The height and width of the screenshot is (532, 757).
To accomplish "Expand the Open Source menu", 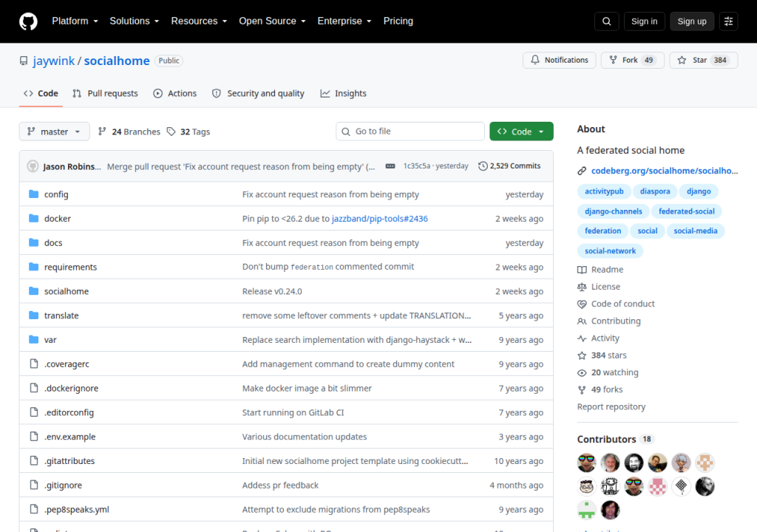I will (x=272, y=21).
